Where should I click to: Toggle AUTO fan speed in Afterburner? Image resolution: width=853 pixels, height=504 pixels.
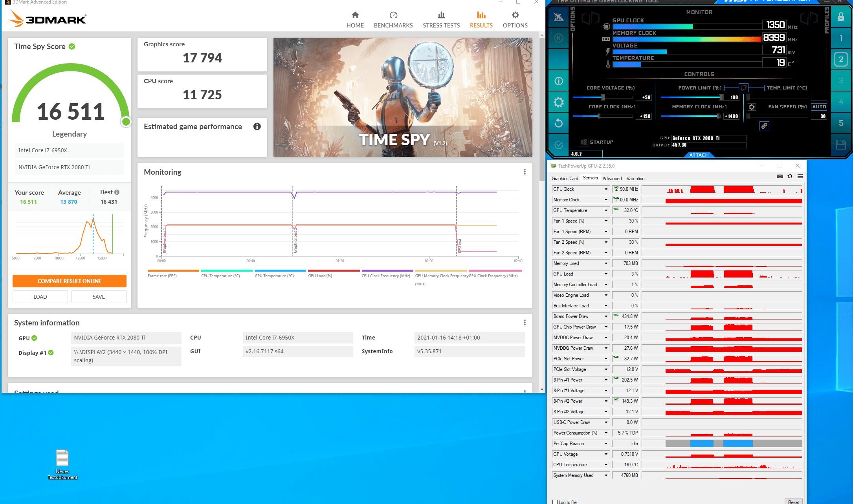pyautogui.click(x=819, y=107)
